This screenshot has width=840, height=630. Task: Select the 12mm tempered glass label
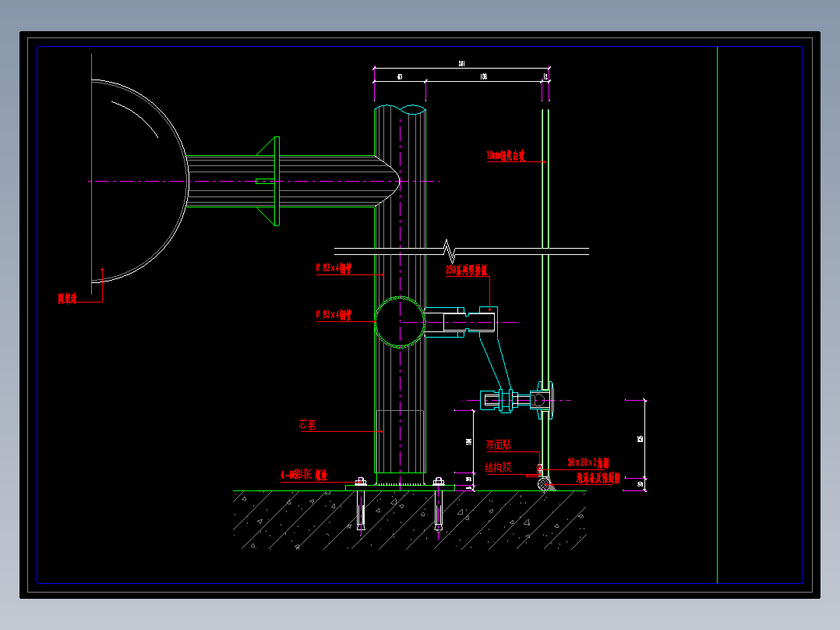click(x=506, y=156)
